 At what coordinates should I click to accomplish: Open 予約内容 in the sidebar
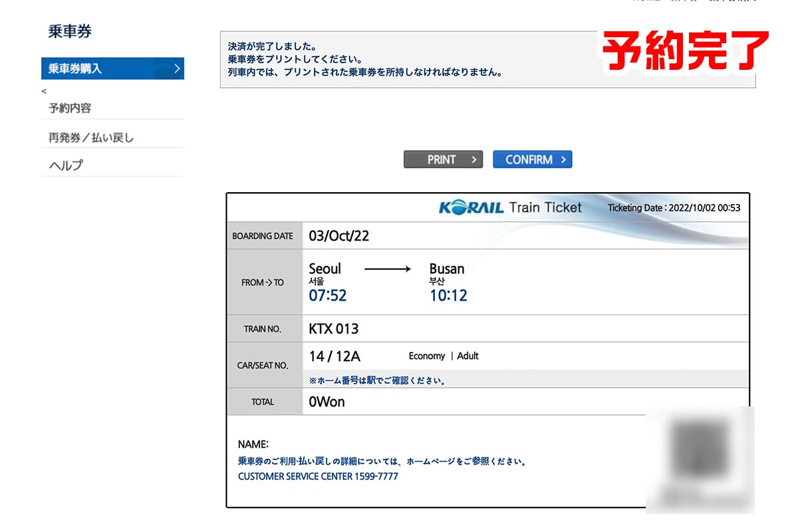pos(70,108)
